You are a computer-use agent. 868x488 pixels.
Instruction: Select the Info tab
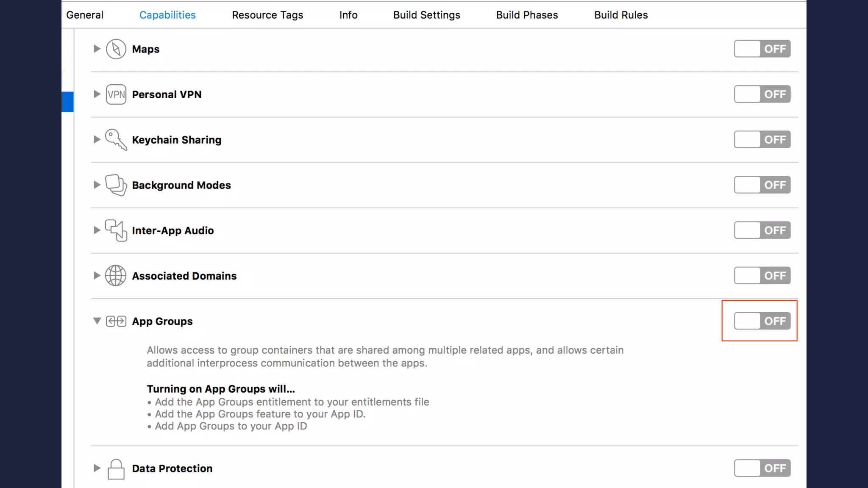[x=348, y=15]
